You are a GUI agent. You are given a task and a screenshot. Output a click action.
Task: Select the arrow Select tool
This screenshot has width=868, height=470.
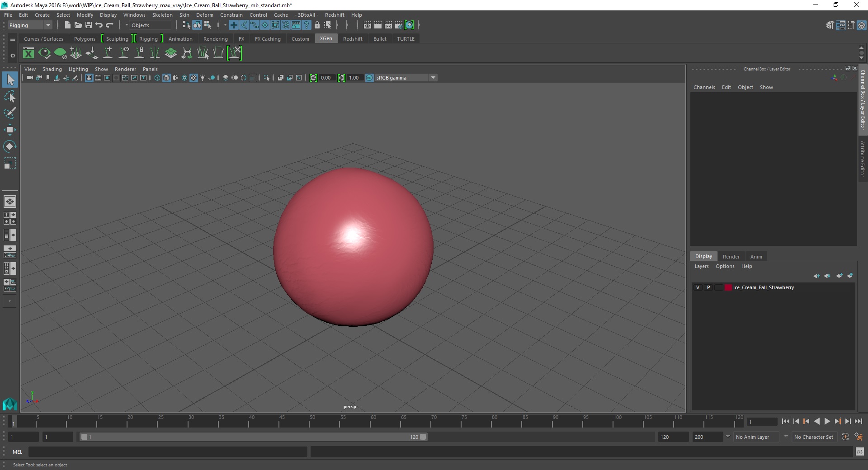(x=10, y=80)
